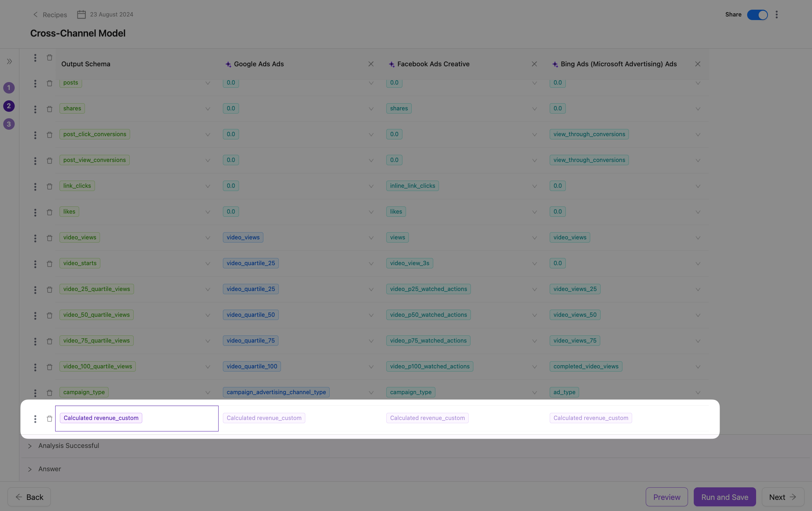Viewport: 812px width, 511px height.
Task: Click the Google Ads Ads sparkle icon
Action: (x=228, y=65)
